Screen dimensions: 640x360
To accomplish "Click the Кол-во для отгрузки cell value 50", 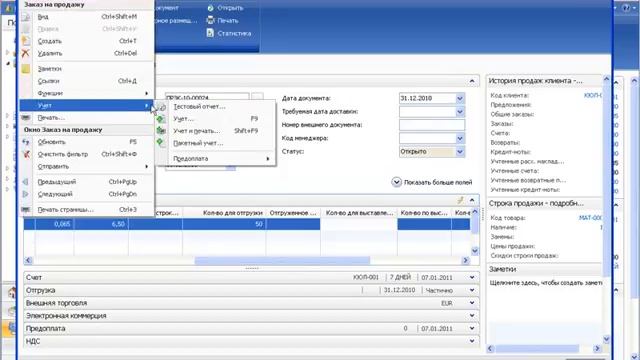I will (x=224, y=224).
